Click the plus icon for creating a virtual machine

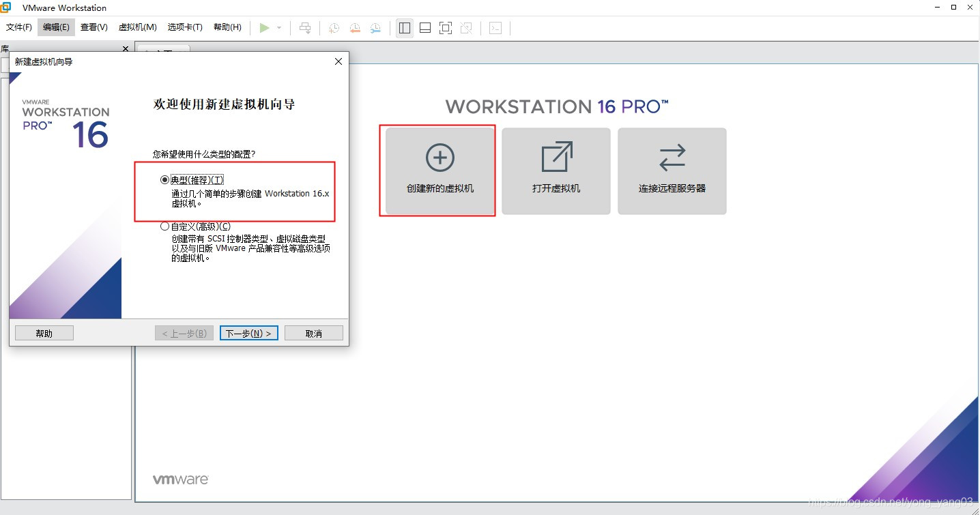pos(440,158)
